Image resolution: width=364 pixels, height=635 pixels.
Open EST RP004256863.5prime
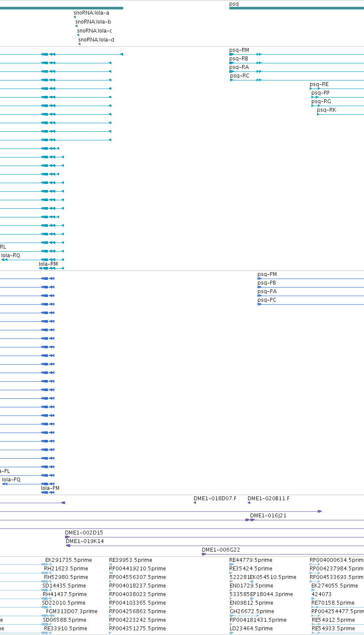click(x=137, y=611)
